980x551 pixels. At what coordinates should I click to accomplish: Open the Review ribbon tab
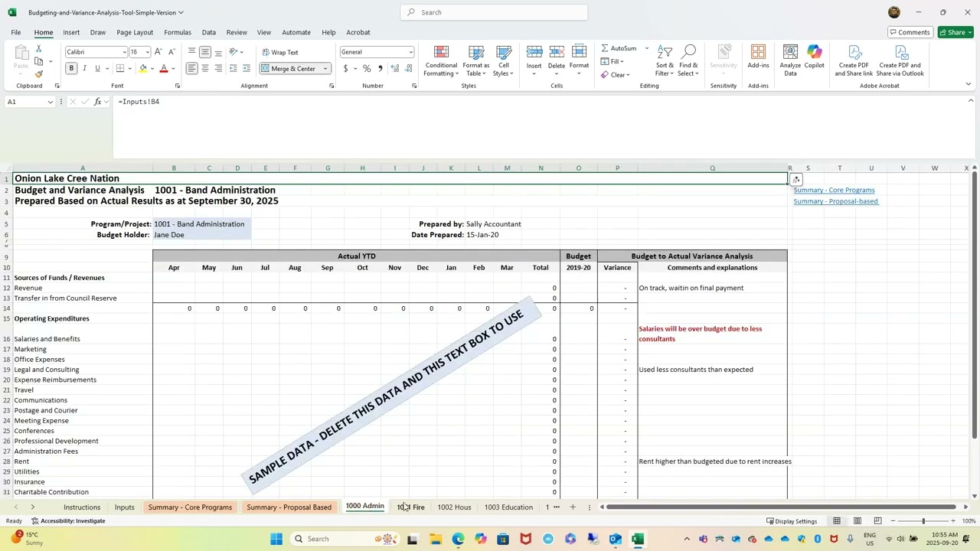pos(237,32)
